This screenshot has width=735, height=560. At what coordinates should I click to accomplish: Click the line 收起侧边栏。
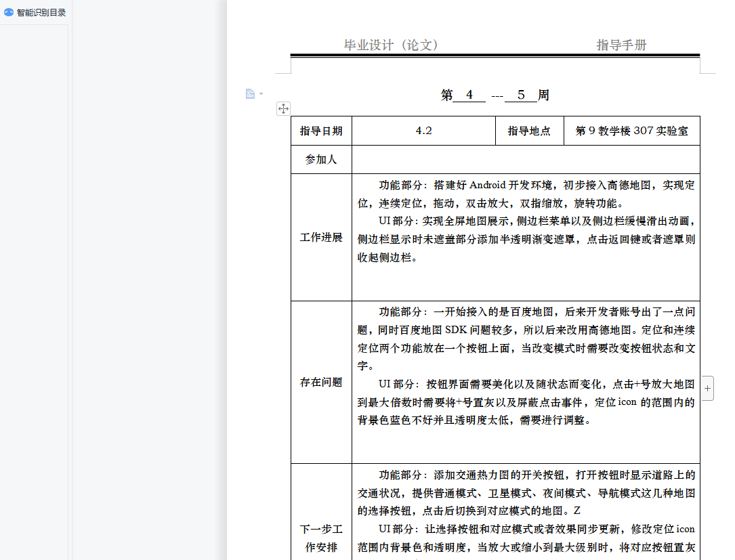387,257
